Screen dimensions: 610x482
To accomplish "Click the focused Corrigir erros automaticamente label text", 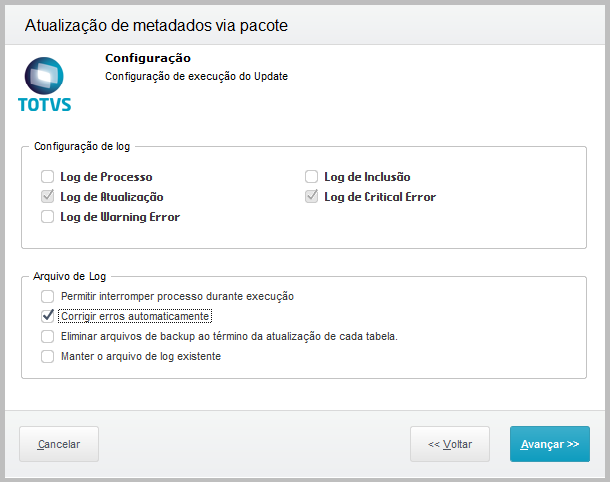I will [x=135, y=316].
